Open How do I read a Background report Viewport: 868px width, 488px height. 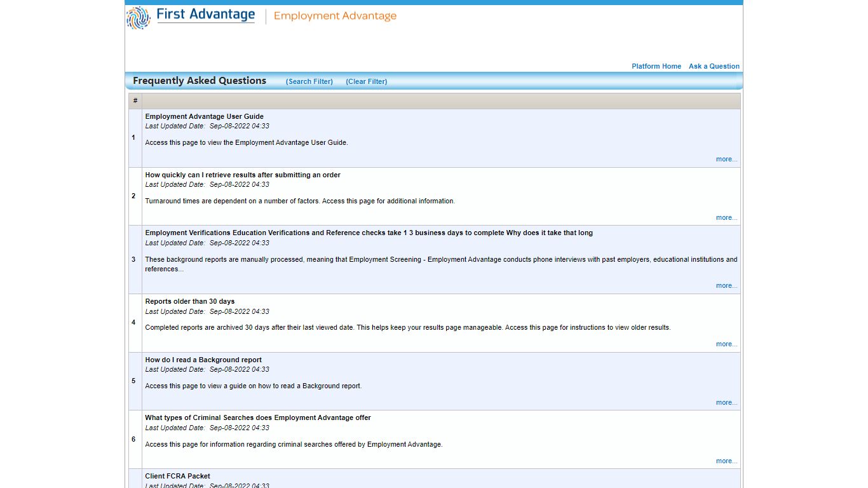pyautogui.click(x=203, y=360)
